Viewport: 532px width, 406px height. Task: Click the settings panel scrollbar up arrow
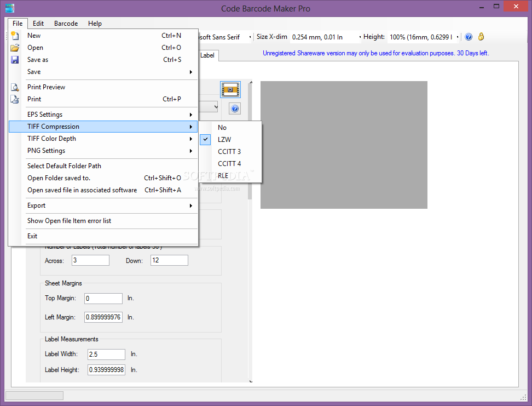tap(251, 82)
